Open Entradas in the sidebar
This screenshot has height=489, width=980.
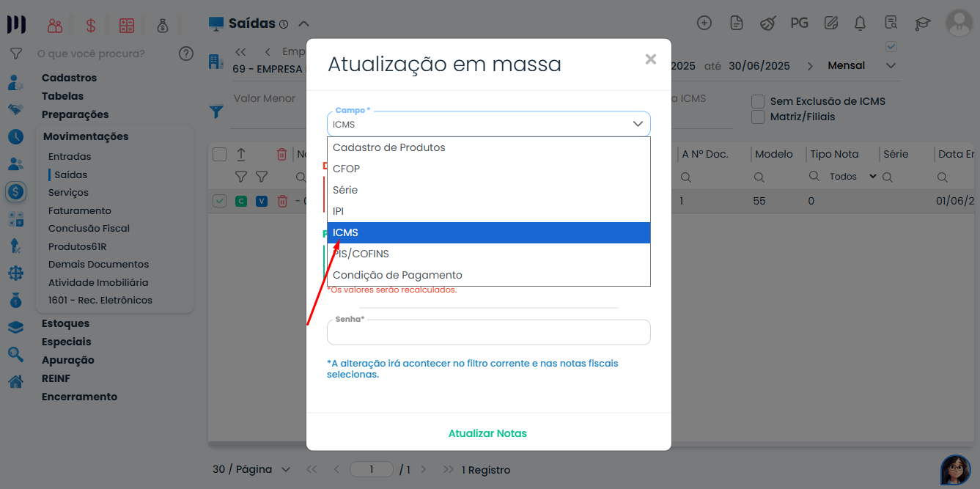tap(70, 156)
